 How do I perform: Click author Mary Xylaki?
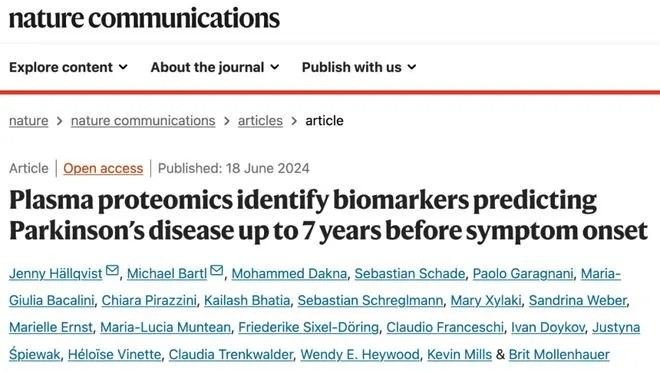click(486, 301)
